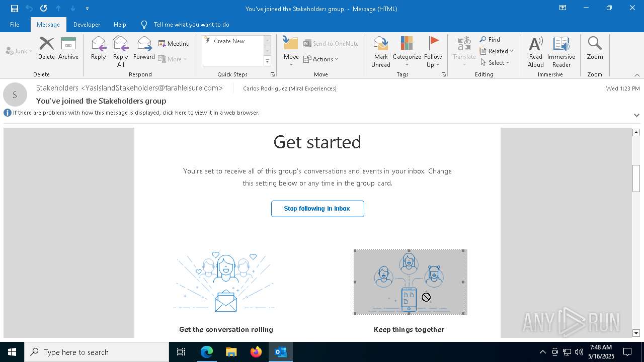Click the vertical scrollbar thumb
This screenshot has width=644, height=362.
[x=636, y=178]
